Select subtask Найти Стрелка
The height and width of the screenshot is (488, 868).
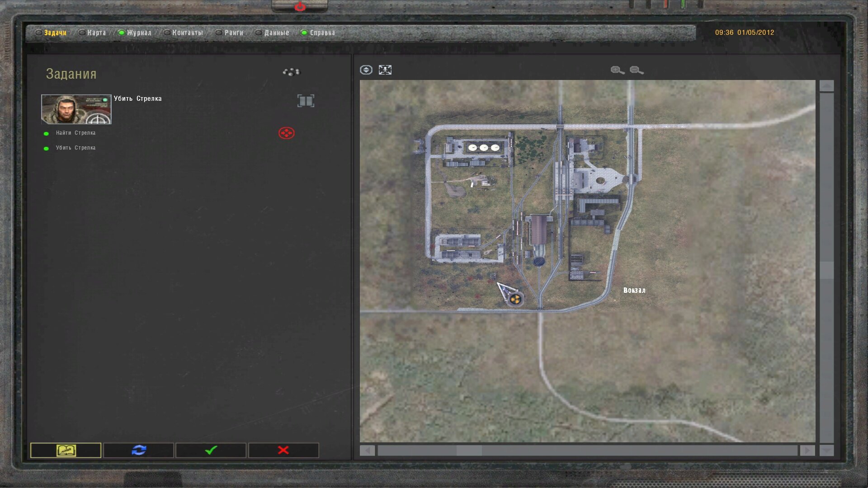(x=75, y=133)
